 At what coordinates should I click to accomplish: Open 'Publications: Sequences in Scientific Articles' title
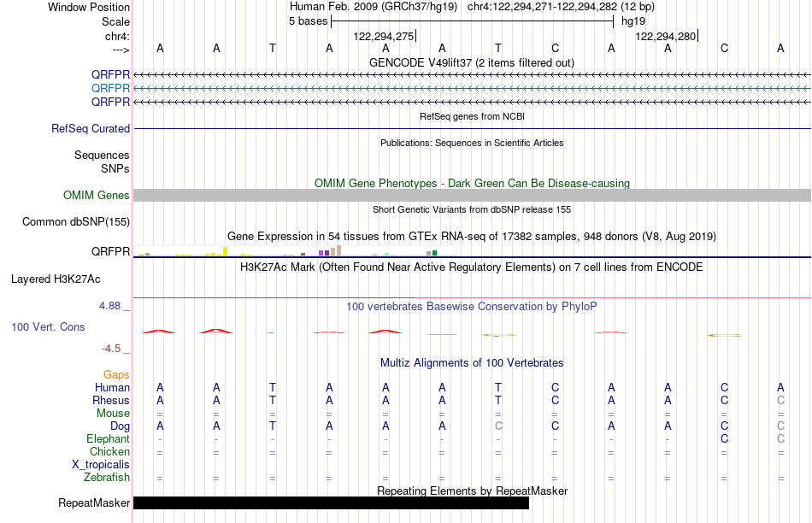(472, 143)
